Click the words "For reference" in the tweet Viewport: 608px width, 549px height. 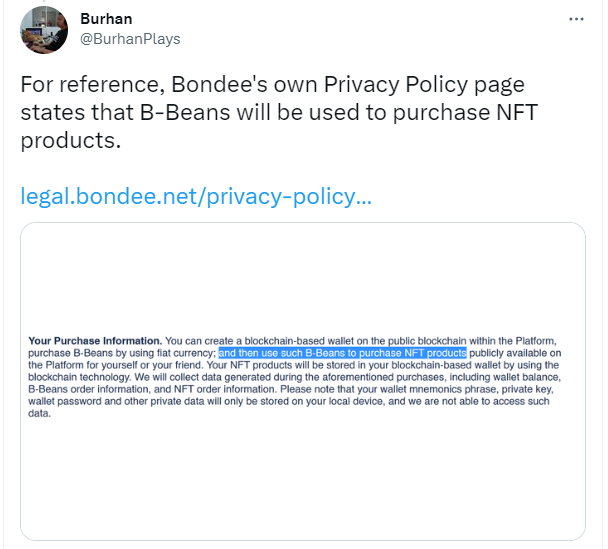tap(86, 86)
